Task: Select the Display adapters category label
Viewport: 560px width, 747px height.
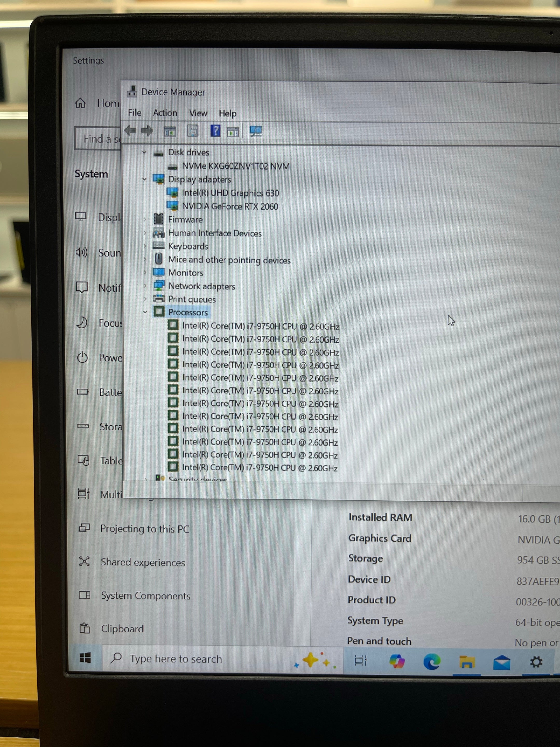Action: pyautogui.click(x=199, y=179)
